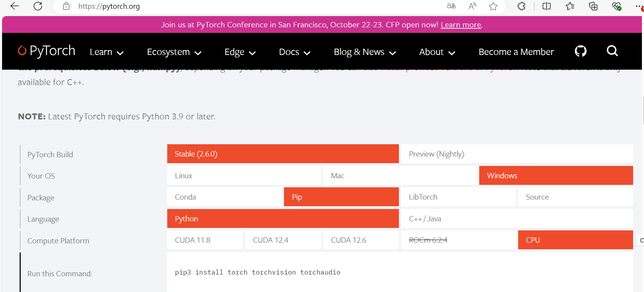Viewport: 644px width, 292px height.
Task: Open Become a Member page
Action: tap(516, 52)
